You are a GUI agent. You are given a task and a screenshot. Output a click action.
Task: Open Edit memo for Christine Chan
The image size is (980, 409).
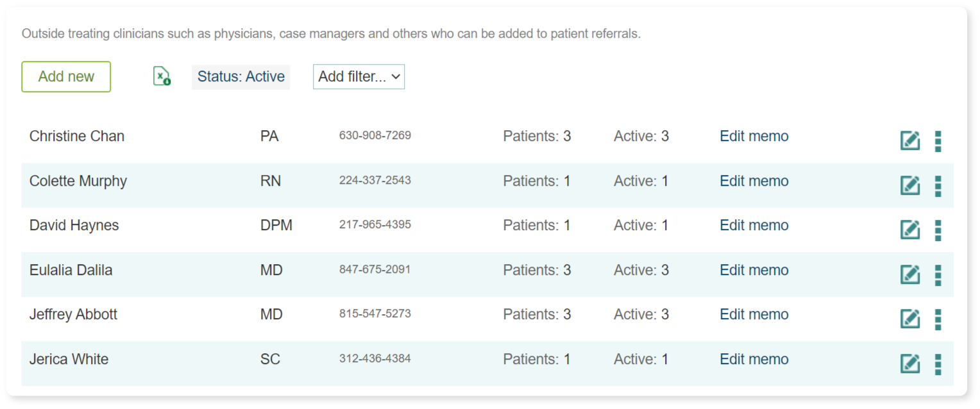tap(754, 136)
